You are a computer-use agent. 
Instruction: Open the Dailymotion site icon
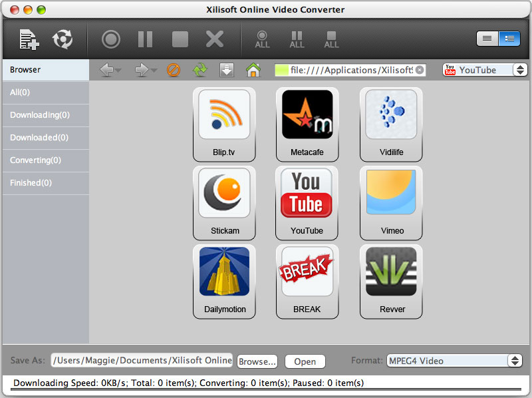click(224, 281)
